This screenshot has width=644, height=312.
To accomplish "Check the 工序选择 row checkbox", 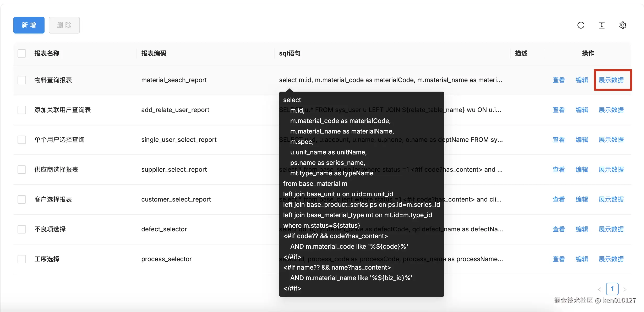I will coord(22,259).
